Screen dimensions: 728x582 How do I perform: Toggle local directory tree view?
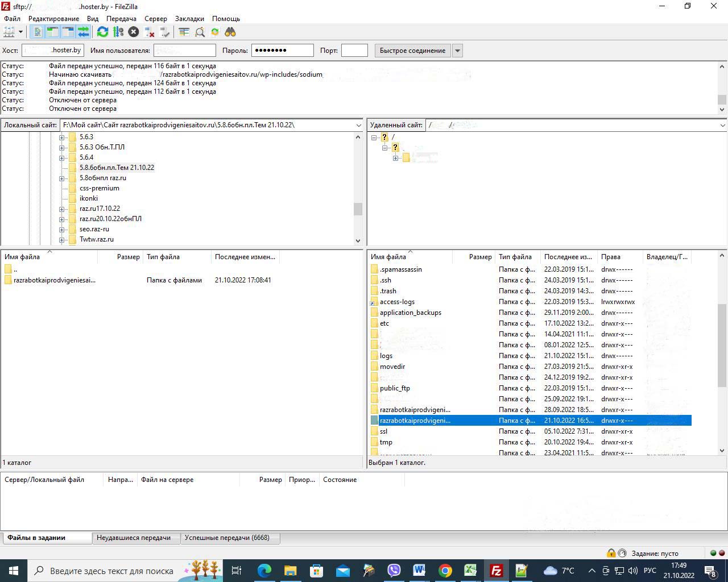click(x=52, y=32)
